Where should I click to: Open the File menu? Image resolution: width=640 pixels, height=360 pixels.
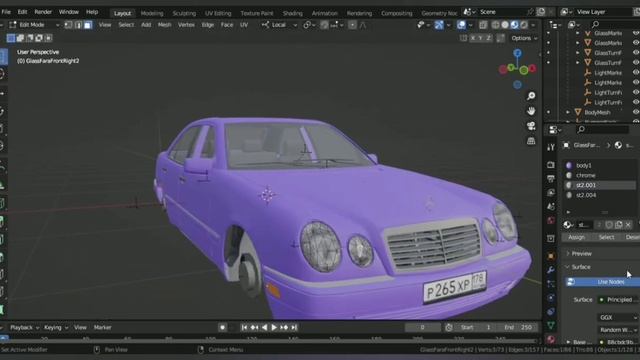[6, 12]
